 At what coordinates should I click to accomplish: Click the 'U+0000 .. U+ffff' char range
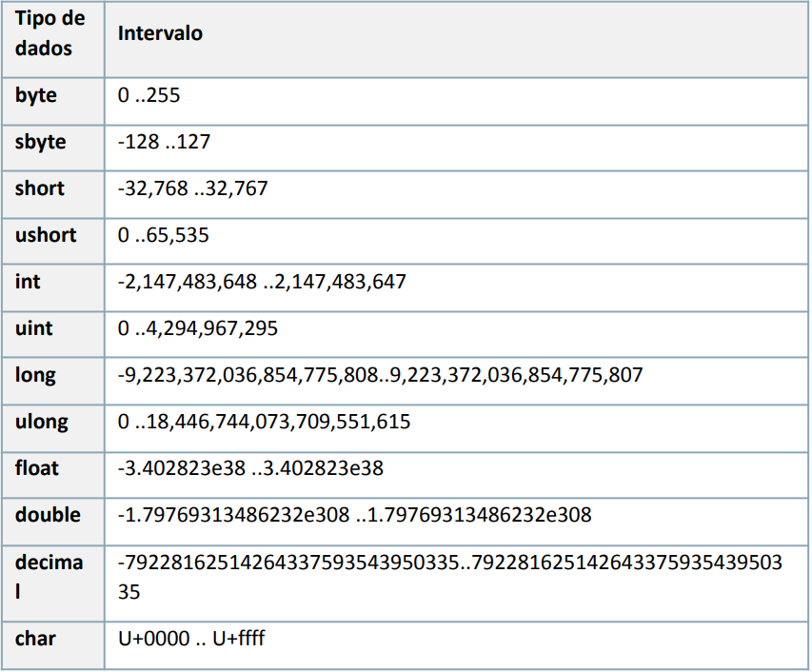[x=191, y=639]
